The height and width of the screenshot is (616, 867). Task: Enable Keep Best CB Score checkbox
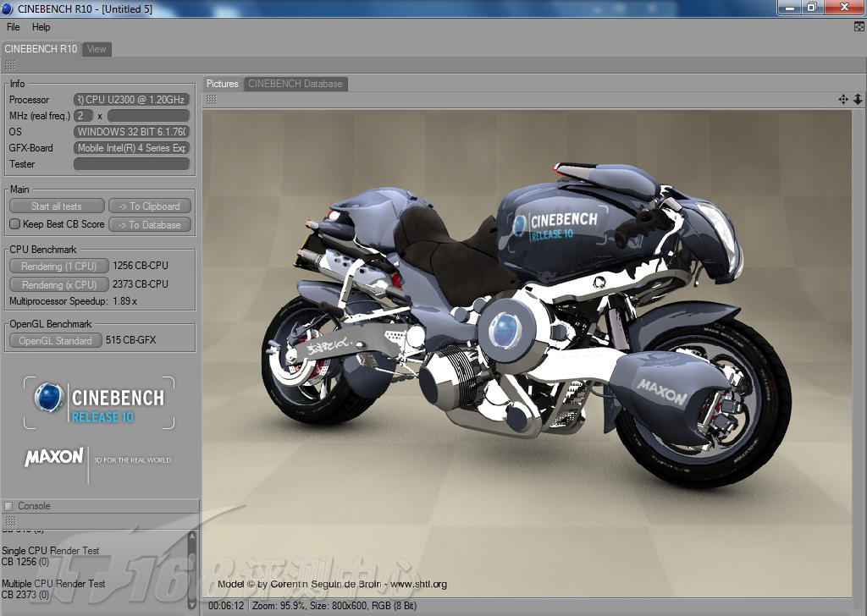pyautogui.click(x=15, y=224)
